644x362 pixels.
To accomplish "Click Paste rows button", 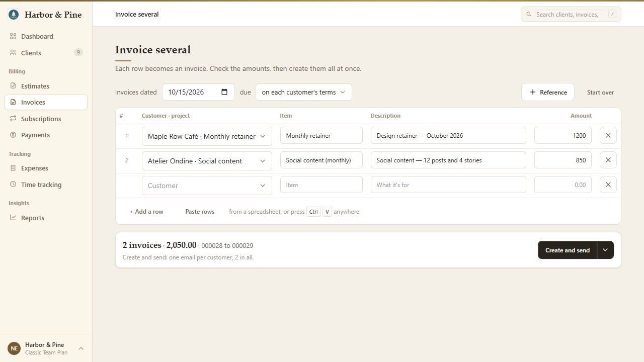I will (200, 212).
